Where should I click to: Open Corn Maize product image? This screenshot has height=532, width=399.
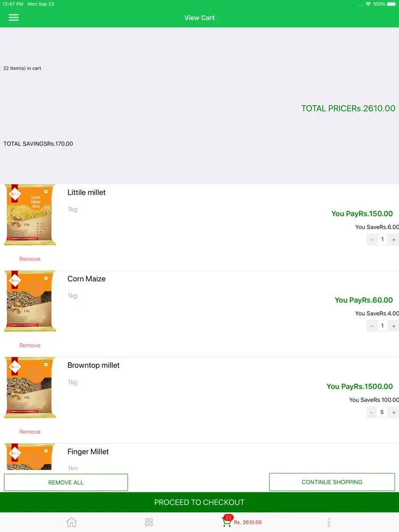click(30, 301)
